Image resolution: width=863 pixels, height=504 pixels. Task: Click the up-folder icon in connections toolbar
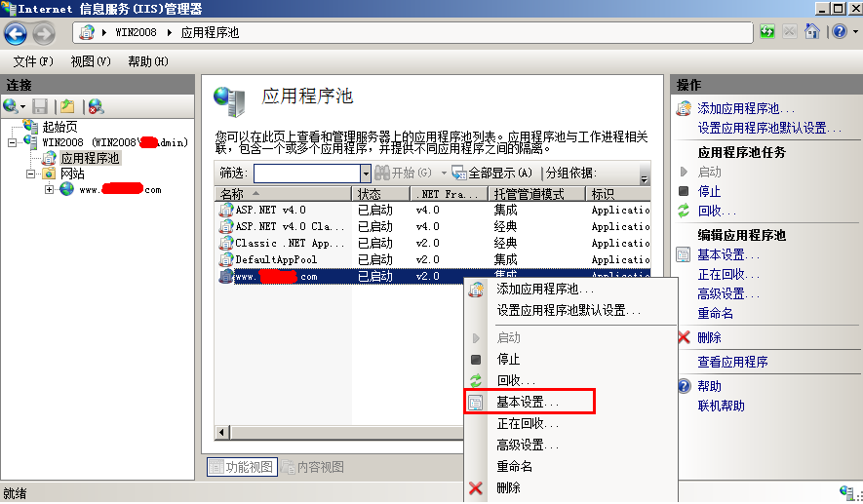pyautogui.click(x=67, y=106)
